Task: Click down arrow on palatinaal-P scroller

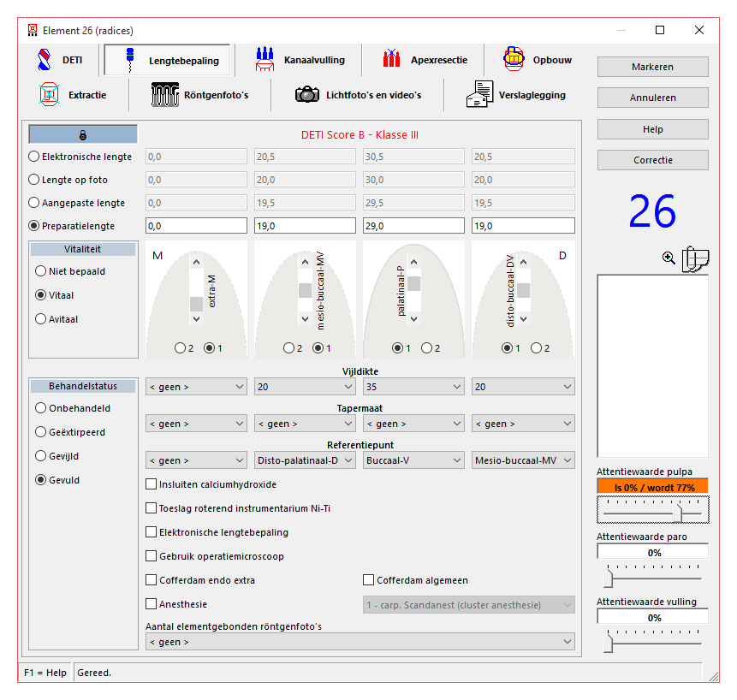Action: pyautogui.click(x=413, y=318)
